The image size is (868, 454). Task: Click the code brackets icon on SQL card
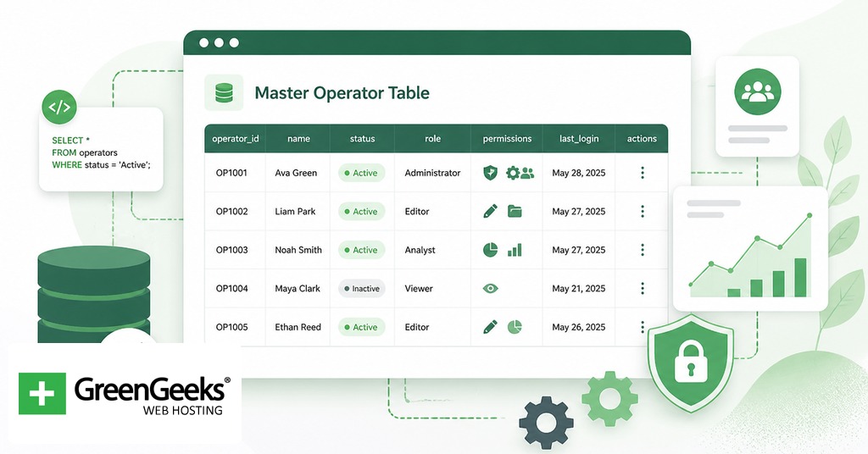(59, 108)
